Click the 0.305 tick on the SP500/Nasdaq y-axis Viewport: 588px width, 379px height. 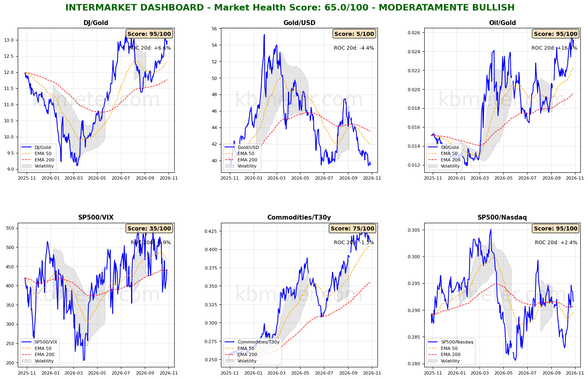point(414,230)
